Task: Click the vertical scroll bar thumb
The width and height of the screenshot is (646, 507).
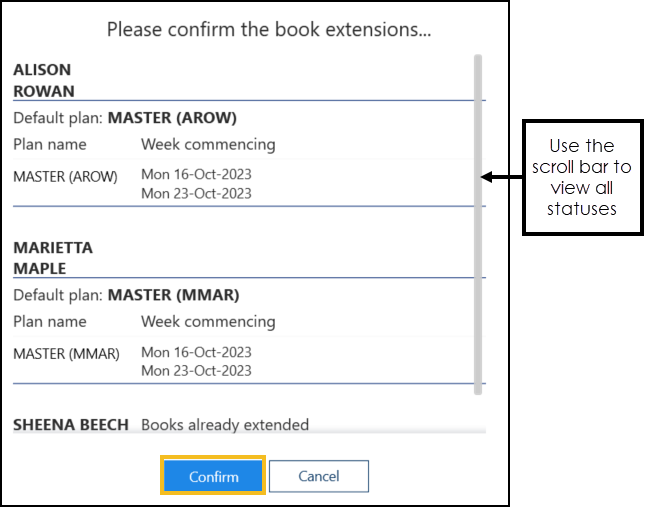Action: tap(478, 220)
